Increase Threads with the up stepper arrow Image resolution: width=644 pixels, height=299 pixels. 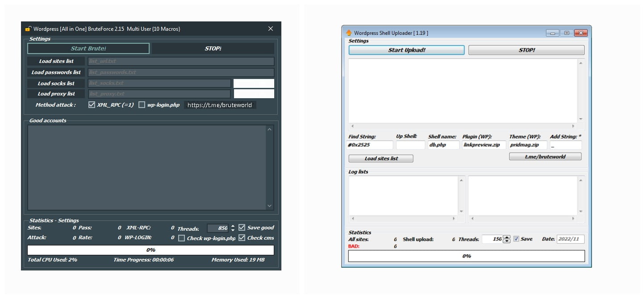point(233,225)
